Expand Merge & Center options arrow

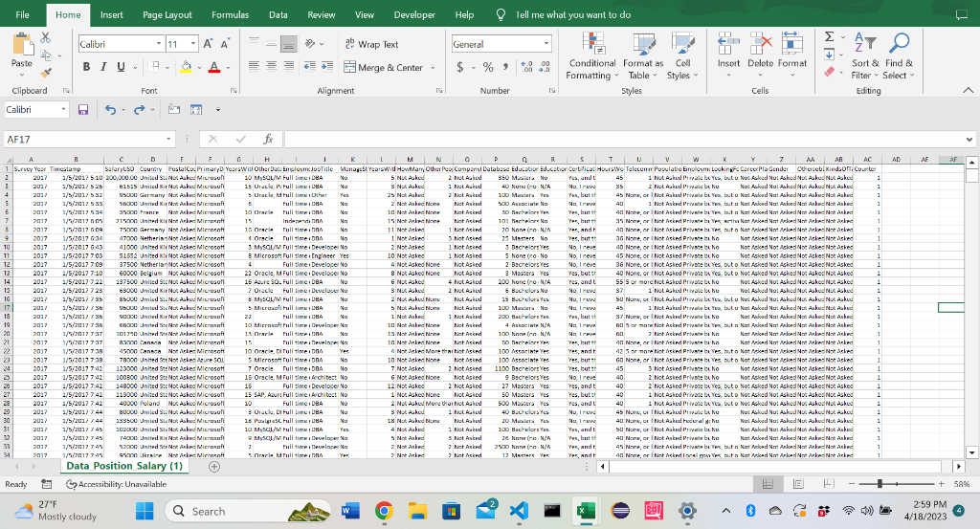(433, 68)
